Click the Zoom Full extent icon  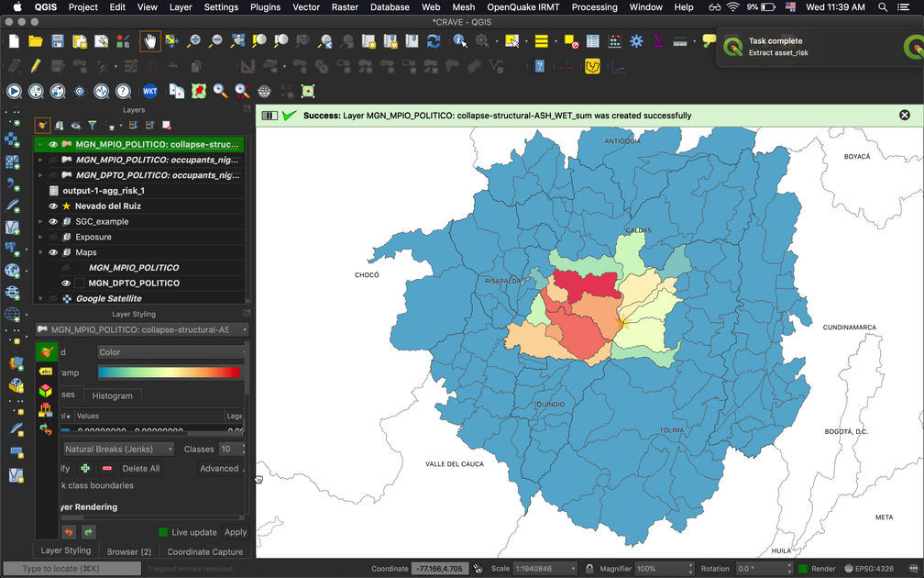pyautogui.click(x=237, y=41)
